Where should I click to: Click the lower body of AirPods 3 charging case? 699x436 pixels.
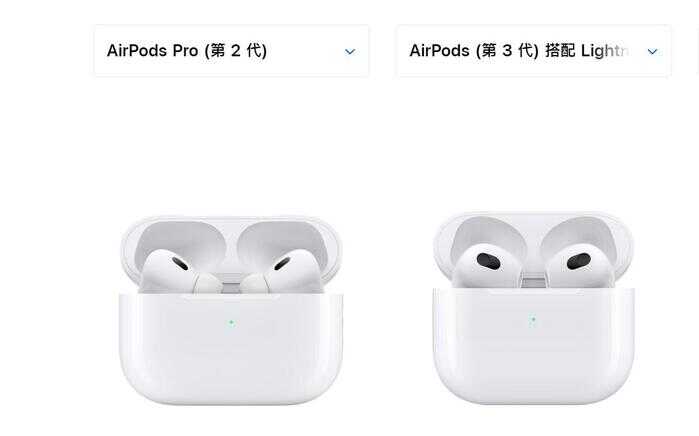coord(533,346)
